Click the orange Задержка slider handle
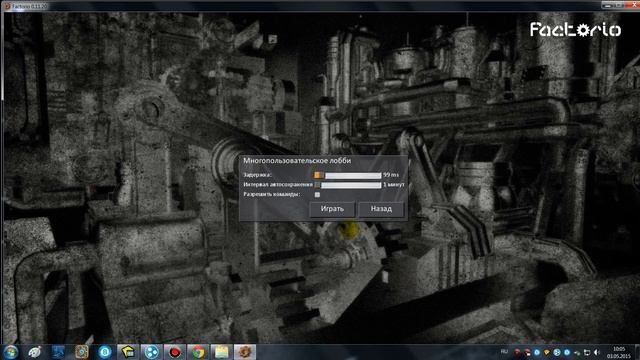The width and height of the screenshot is (640, 360). tap(317, 175)
